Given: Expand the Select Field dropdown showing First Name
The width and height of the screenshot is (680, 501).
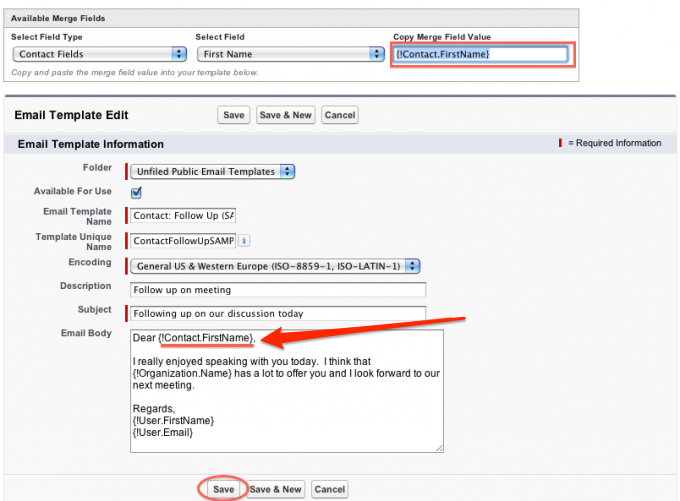Looking at the screenshot, I should 289,54.
